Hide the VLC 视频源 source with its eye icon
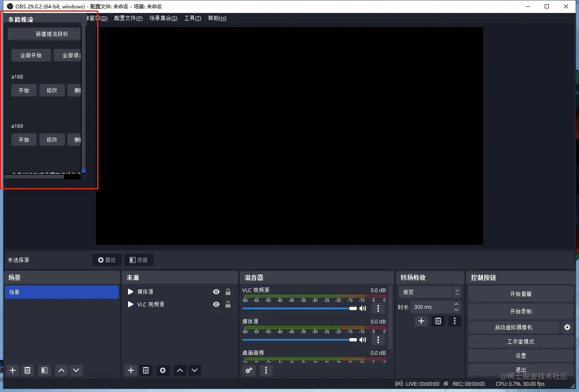 [x=216, y=304]
